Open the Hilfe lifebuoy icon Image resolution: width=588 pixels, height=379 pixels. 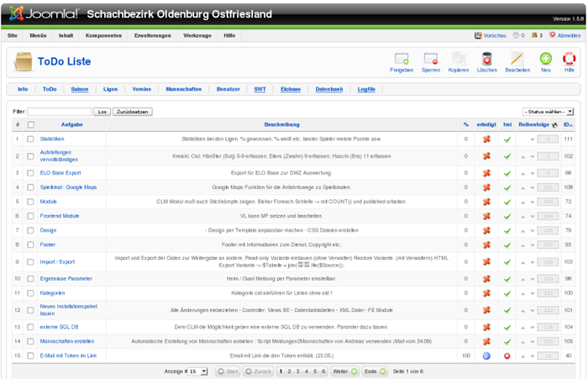(569, 61)
